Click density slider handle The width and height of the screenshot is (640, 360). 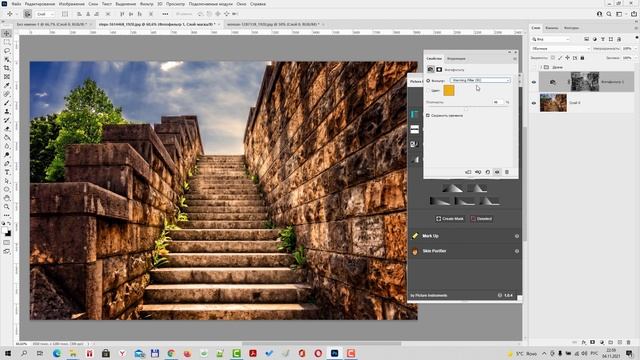coord(466,109)
